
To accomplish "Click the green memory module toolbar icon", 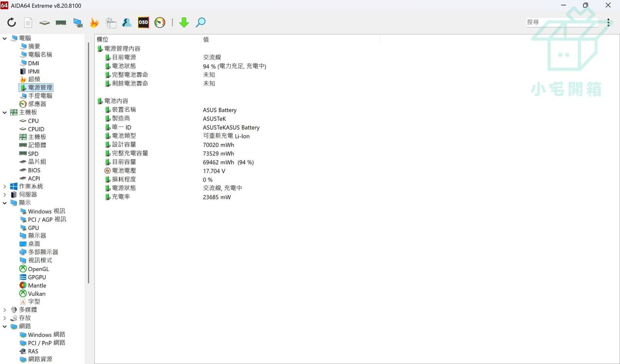I will coord(61,22).
